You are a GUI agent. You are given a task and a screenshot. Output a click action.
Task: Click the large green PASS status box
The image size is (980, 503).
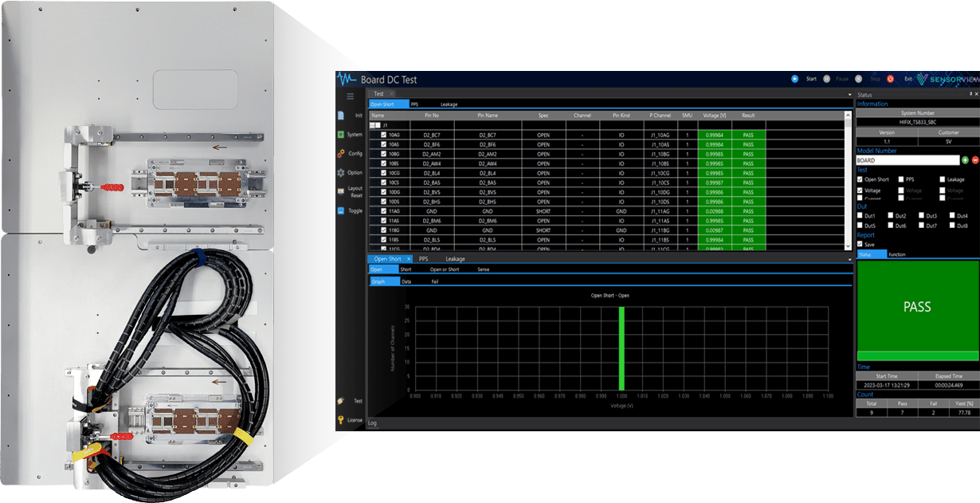pos(917,306)
